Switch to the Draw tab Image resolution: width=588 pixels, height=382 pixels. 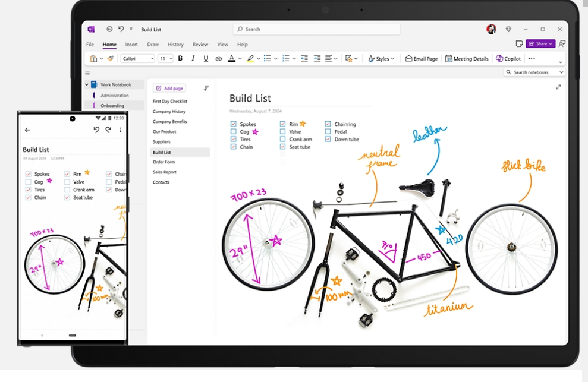154,44
